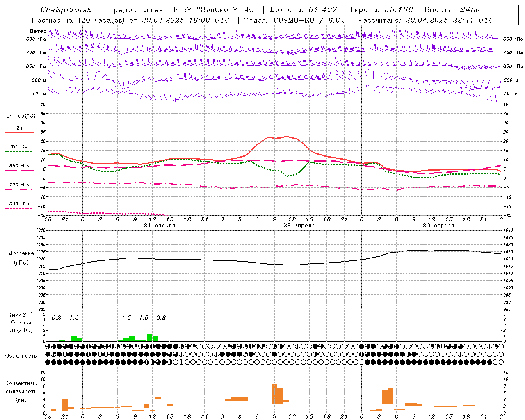Click the 'Долгота: 61.407' longitude value
525x420 pixels.
[x=304, y=10]
